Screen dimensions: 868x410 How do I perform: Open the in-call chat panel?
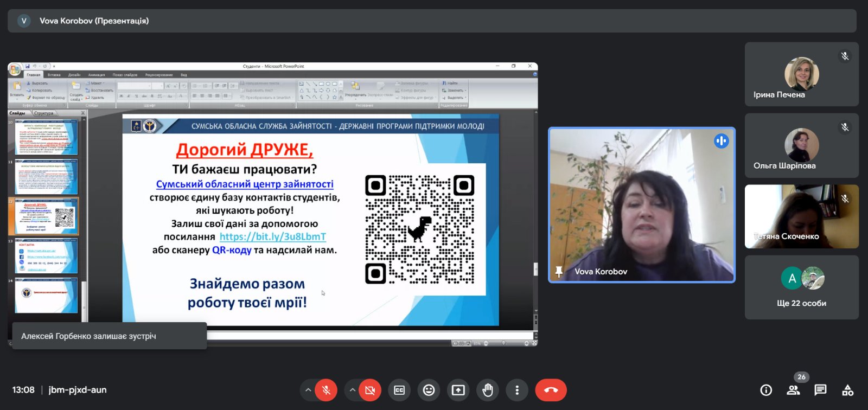[820, 390]
